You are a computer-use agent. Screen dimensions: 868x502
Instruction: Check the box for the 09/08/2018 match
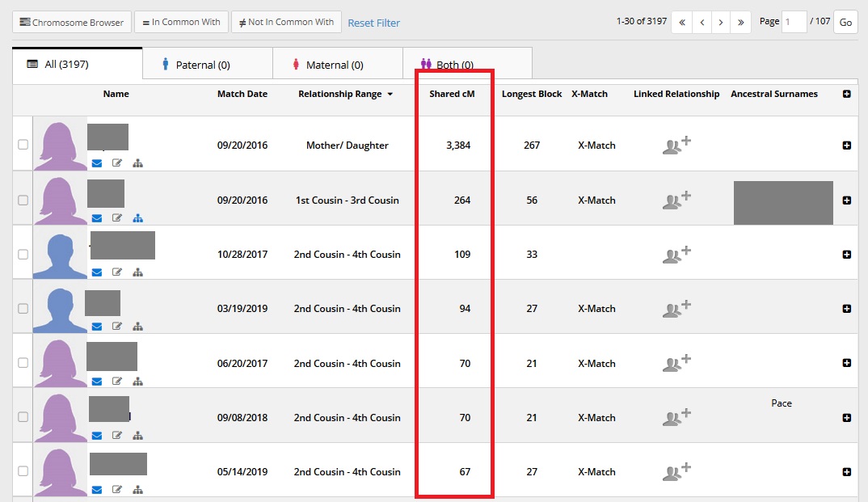23,417
